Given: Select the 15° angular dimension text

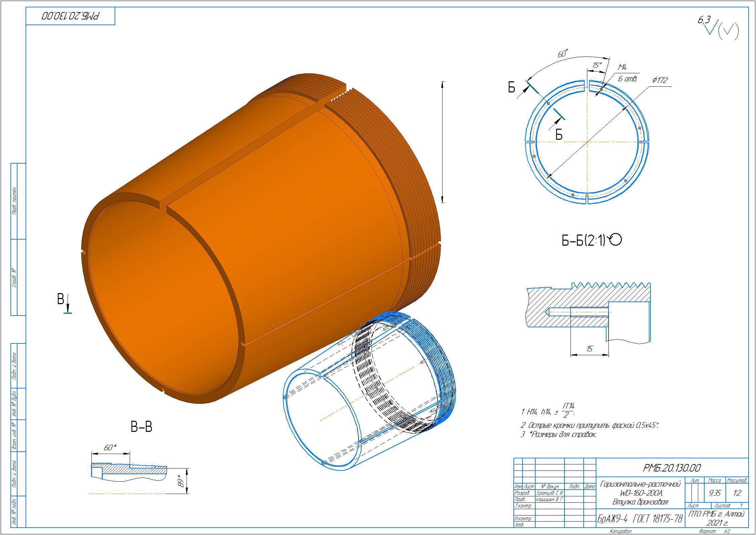Looking at the screenshot, I should point(597,66).
